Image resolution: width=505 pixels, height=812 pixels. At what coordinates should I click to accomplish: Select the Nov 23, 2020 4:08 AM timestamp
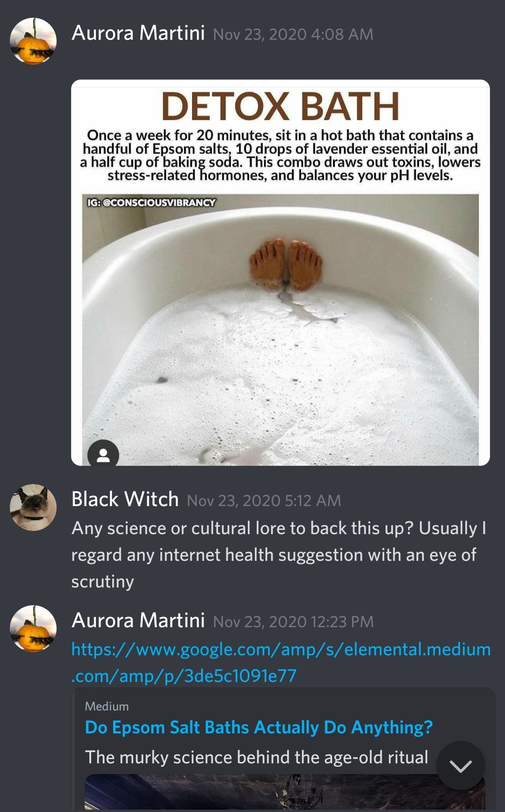point(293,34)
